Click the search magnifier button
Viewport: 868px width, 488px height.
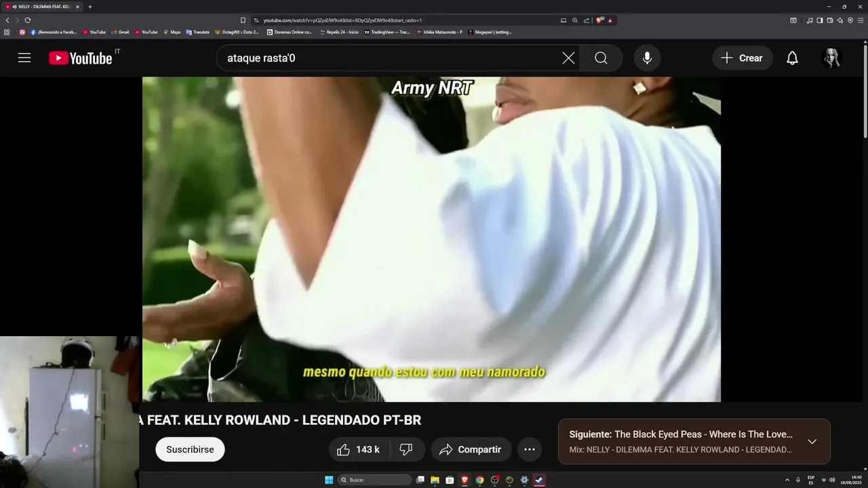coord(601,58)
